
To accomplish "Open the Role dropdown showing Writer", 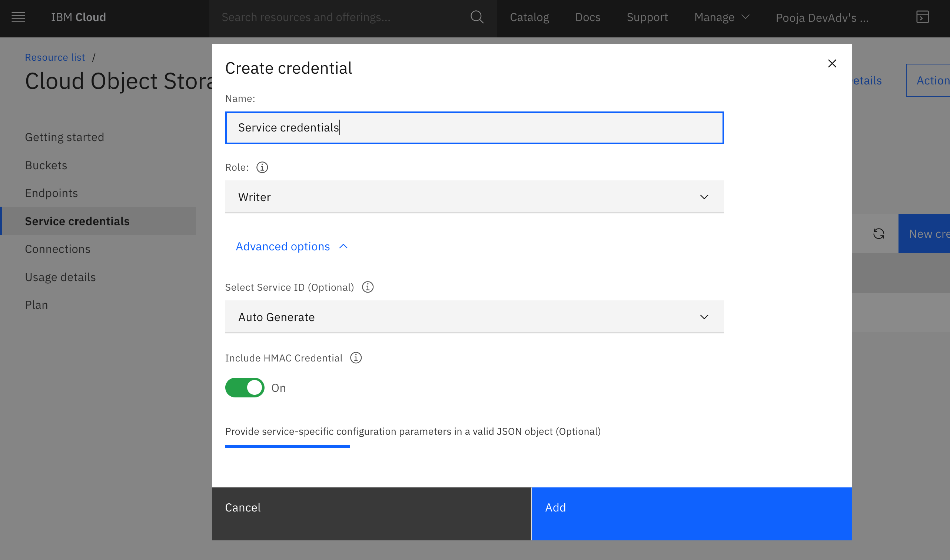I will [x=474, y=197].
